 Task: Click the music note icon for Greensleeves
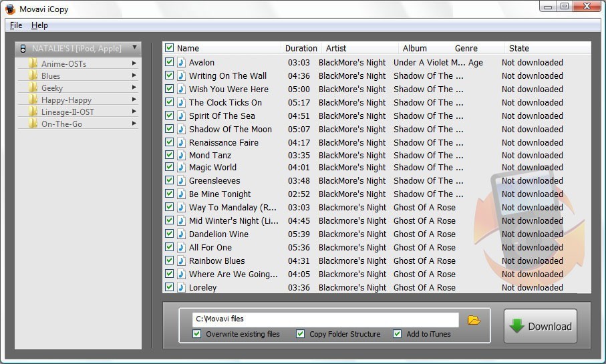[x=181, y=180]
